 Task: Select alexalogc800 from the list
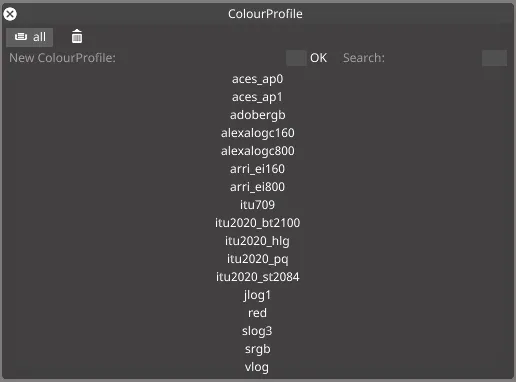tap(258, 151)
